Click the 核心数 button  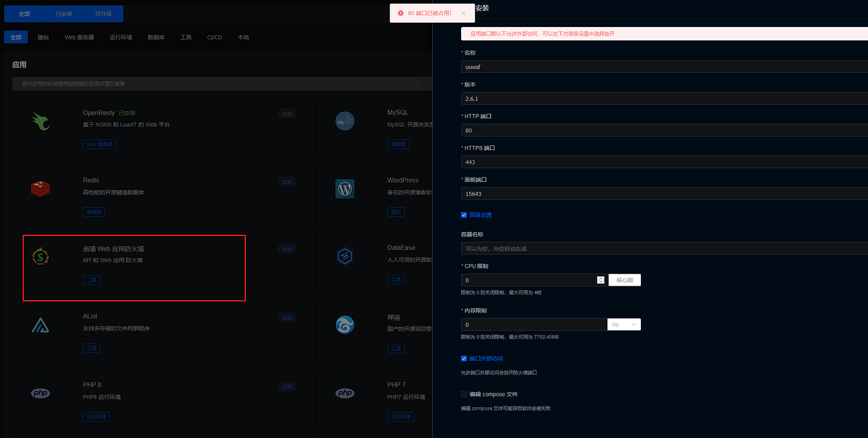tap(625, 279)
